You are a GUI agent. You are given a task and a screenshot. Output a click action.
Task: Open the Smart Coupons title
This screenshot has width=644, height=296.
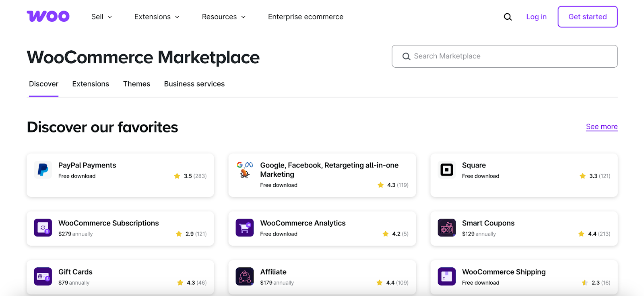click(488, 223)
